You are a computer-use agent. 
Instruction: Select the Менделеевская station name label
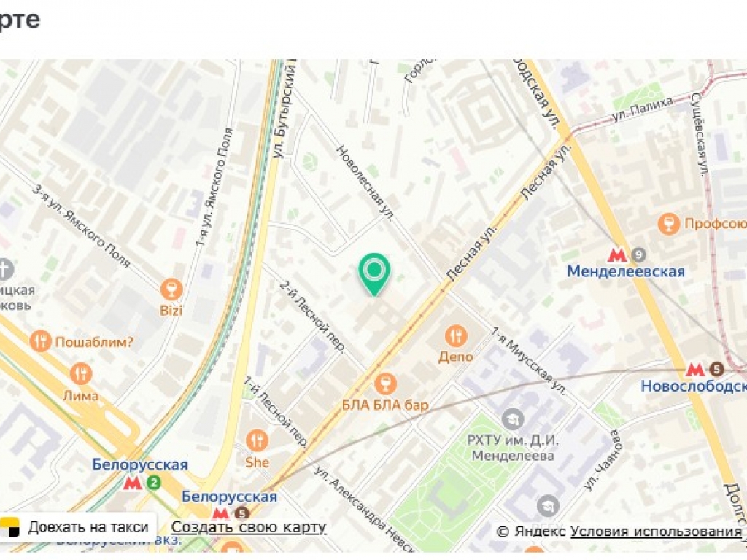pyautogui.click(x=625, y=271)
